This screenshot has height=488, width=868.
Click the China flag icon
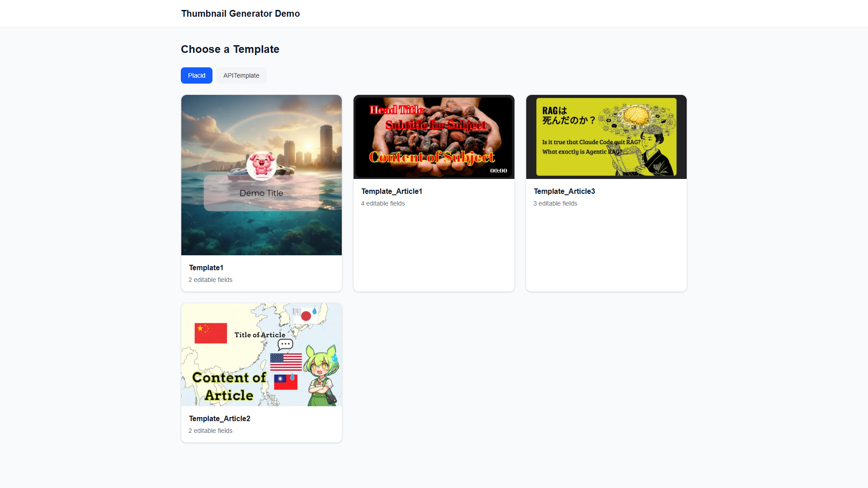pos(211,333)
